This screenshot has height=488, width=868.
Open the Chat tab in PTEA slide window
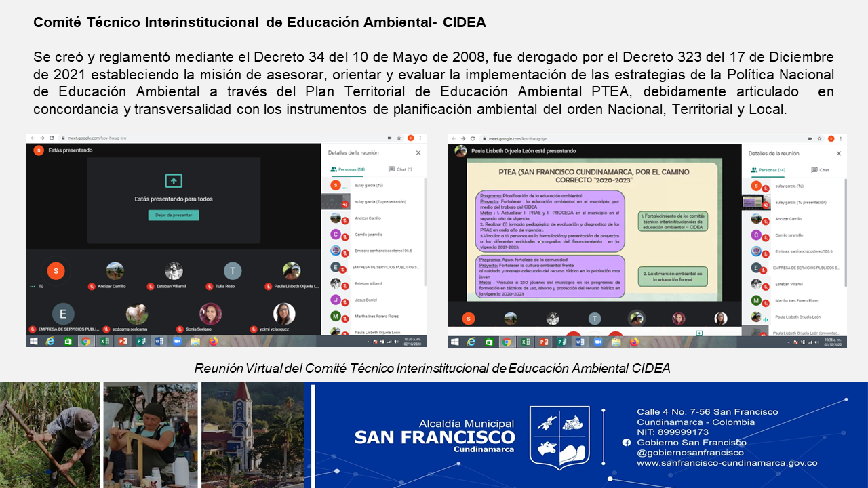(820, 170)
